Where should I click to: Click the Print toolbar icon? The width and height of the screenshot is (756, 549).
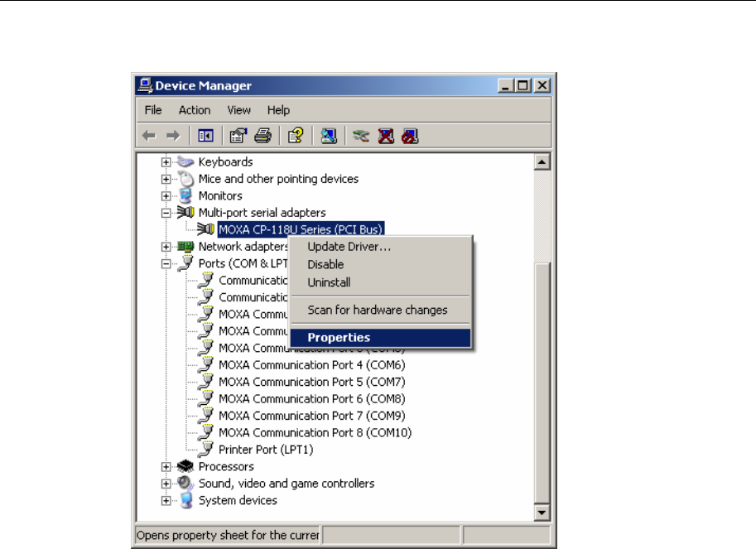coord(262,136)
